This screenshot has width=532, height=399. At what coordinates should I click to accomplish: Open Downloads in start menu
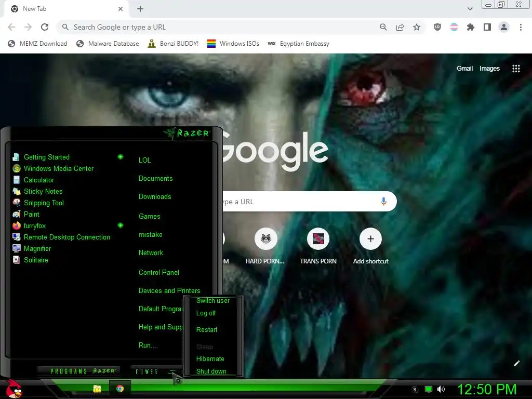[x=155, y=197]
